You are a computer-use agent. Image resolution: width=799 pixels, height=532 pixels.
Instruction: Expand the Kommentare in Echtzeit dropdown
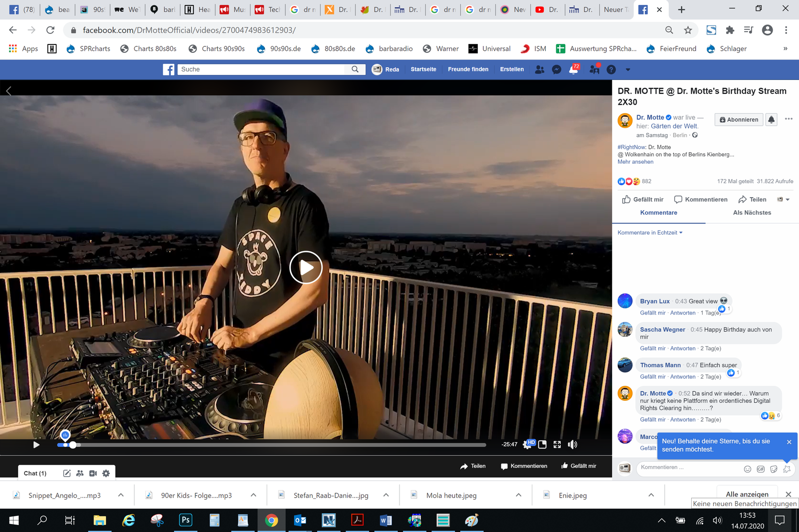coord(650,233)
